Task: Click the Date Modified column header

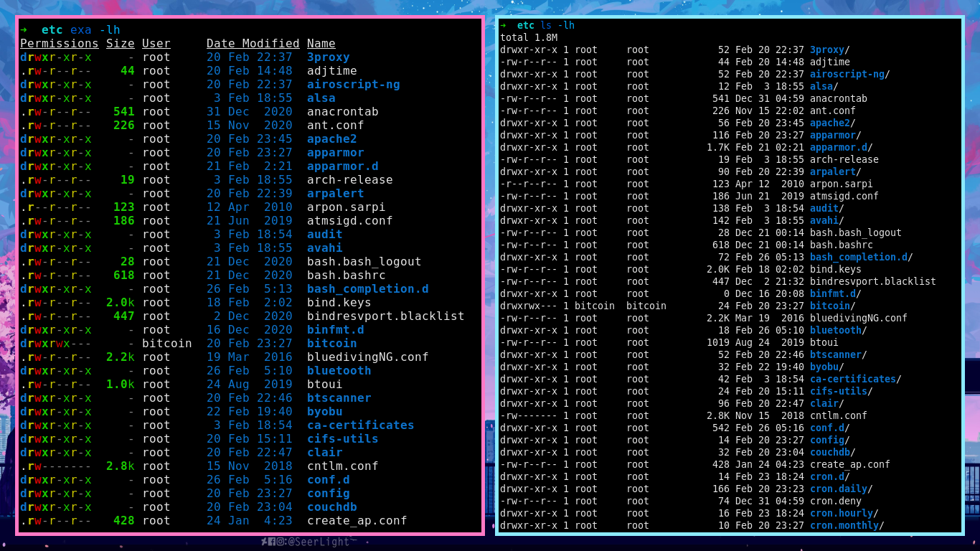Action: (x=253, y=43)
